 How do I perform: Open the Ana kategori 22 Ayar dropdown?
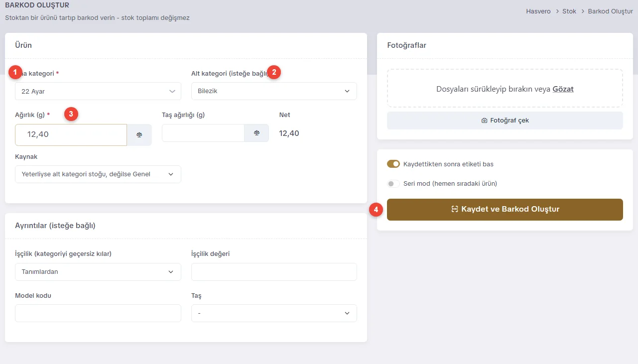pyautogui.click(x=98, y=91)
